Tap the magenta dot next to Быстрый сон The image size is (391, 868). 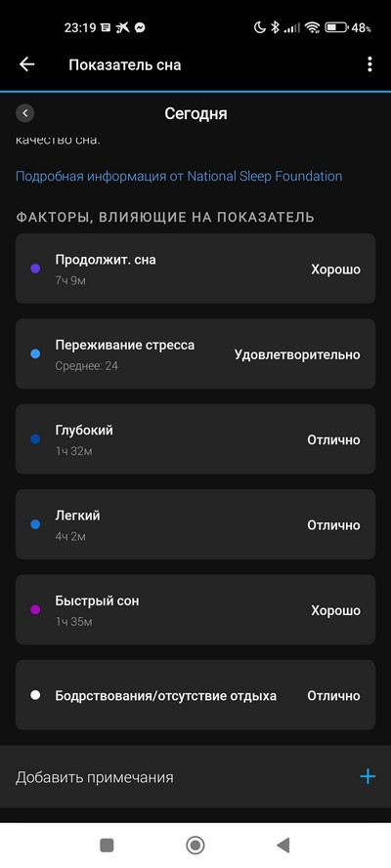click(35, 610)
